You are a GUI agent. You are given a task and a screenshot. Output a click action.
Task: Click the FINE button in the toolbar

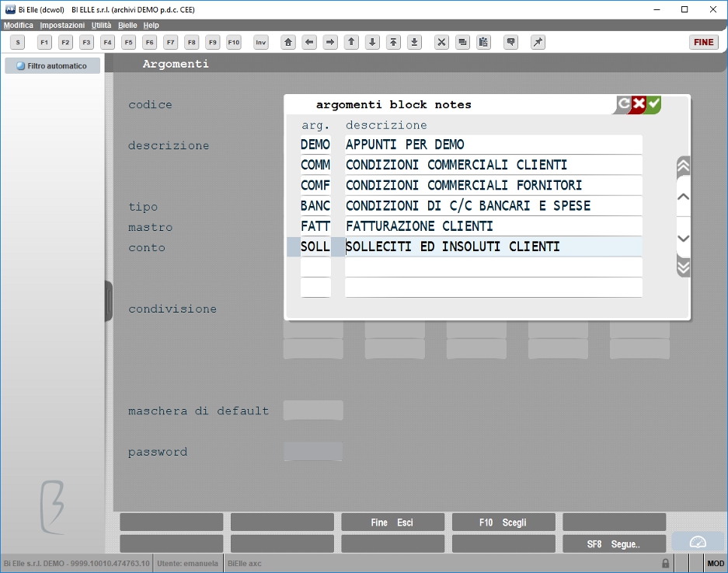coord(703,42)
